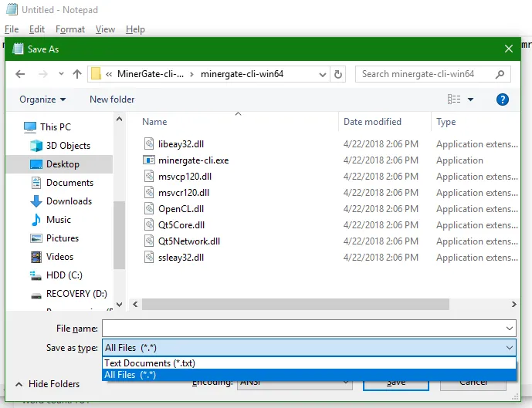Click the libeay32.dll file icon

pos(149,144)
